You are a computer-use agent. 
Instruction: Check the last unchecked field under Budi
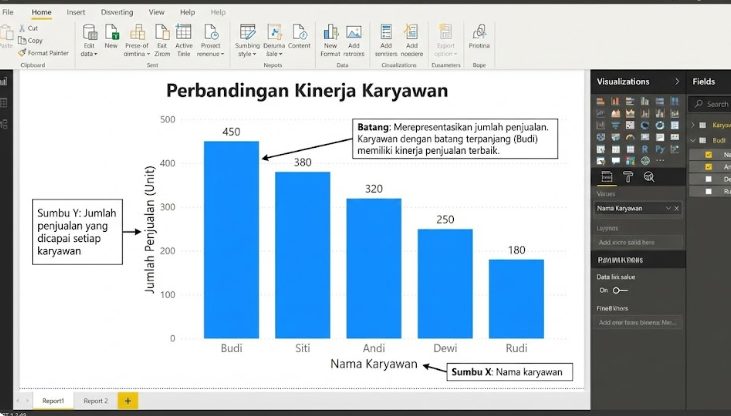pos(708,190)
